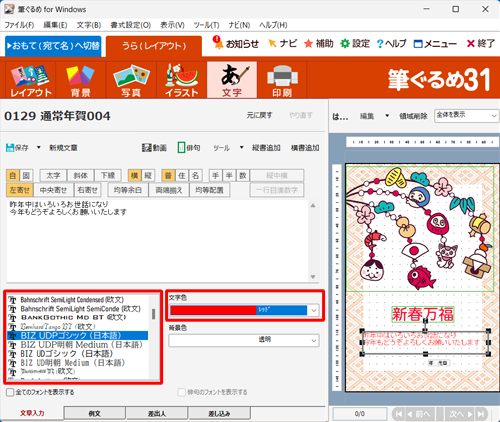Click 領域削除 button
This screenshot has height=422, width=500.
413,116
